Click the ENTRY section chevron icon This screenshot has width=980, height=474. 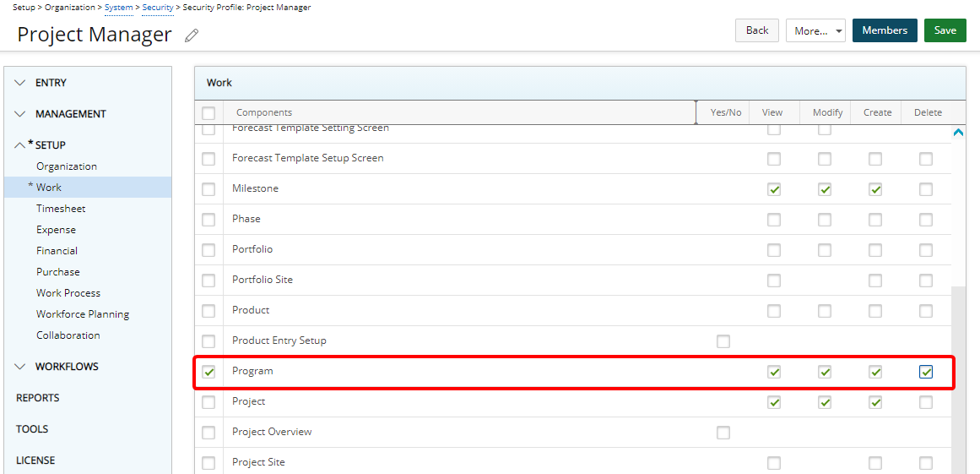(20, 83)
